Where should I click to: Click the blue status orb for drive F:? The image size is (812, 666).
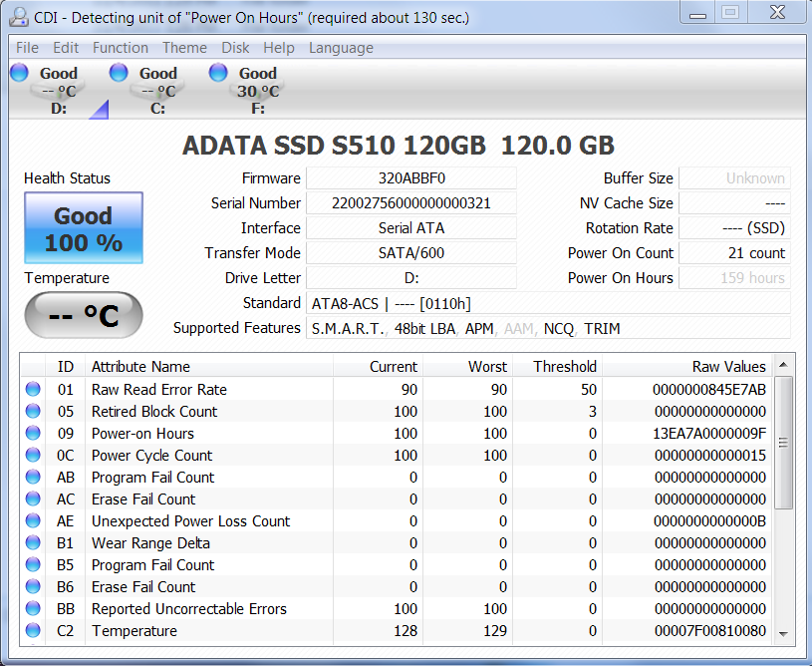218,73
